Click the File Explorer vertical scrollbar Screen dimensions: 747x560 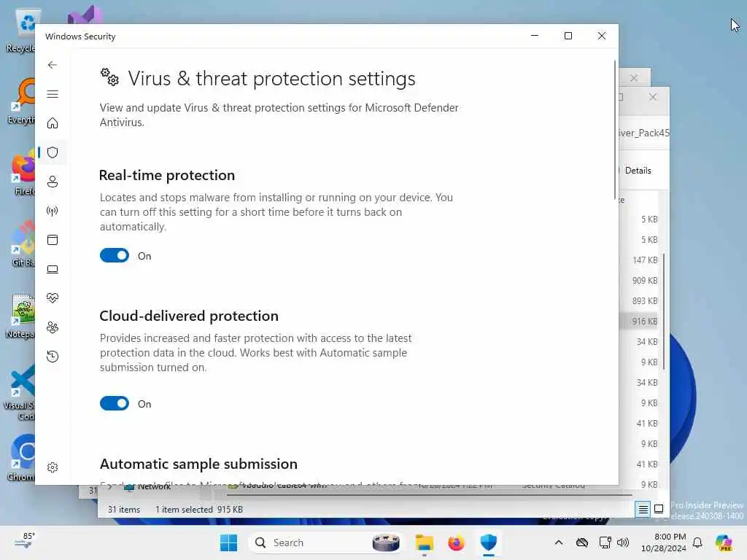tap(664, 312)
